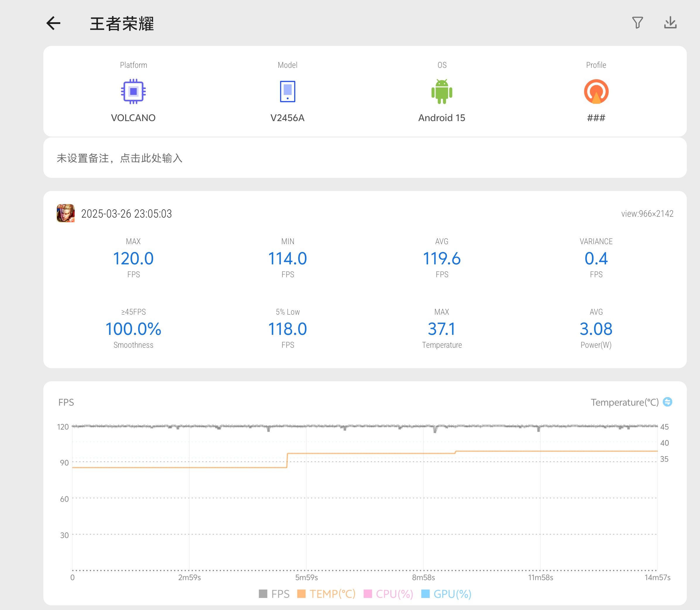
Task: Click the pink CPU legend swatch
Action: (x=368, y=594)
